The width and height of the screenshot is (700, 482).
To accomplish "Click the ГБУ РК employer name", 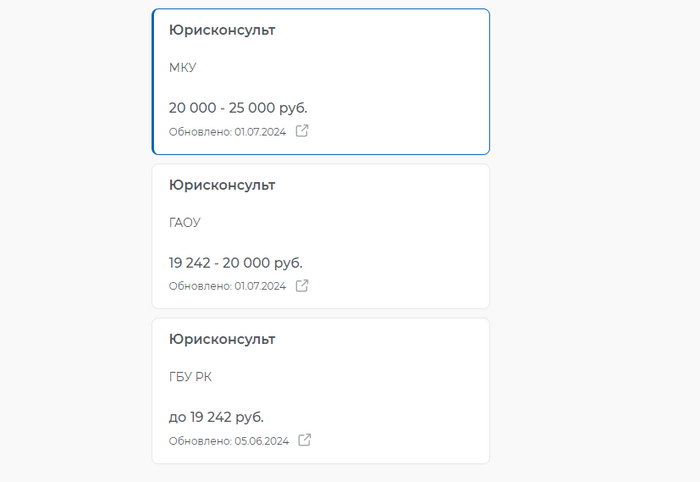I will 190,377.
